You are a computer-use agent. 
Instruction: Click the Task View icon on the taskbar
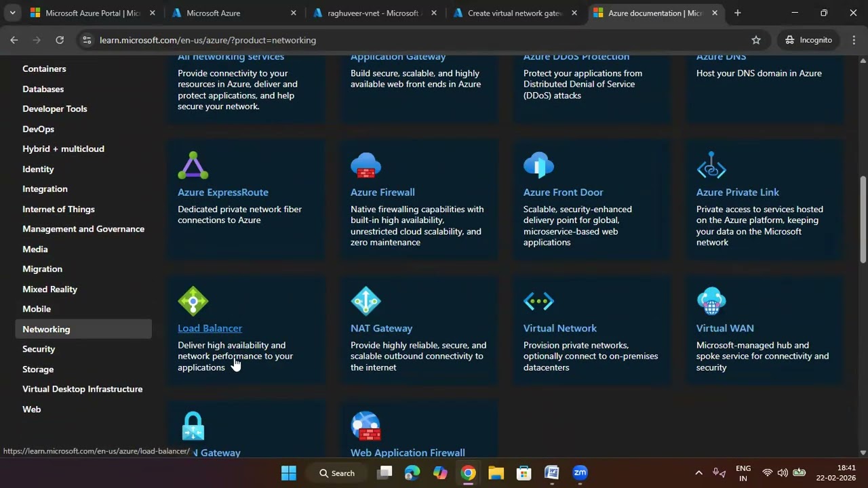click(385, 473)
